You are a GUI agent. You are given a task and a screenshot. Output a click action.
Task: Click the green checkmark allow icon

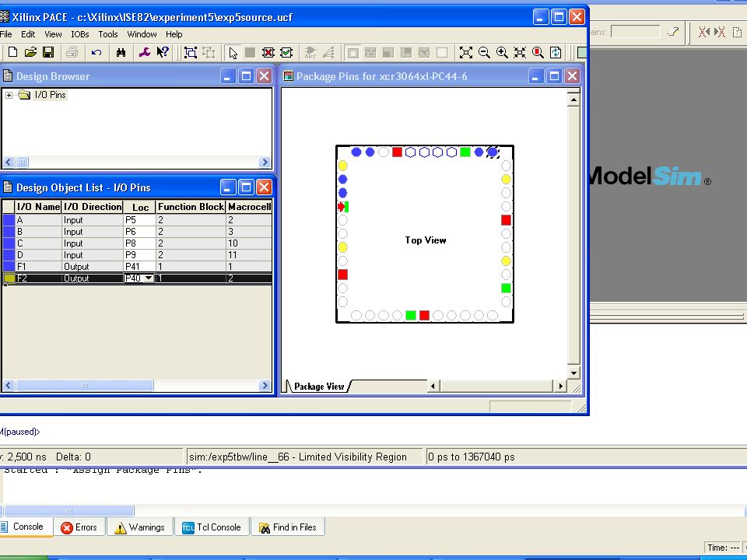(x=286, y=52)
